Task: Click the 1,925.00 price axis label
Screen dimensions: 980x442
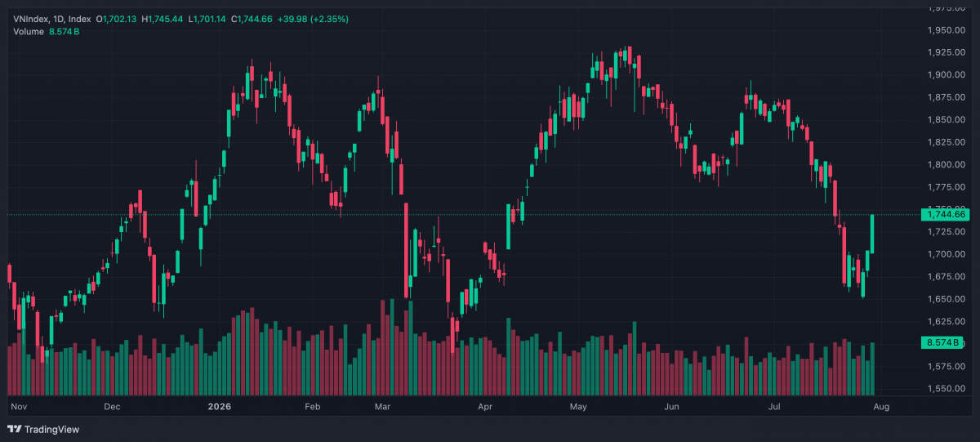Action: (x=948, y=52)
